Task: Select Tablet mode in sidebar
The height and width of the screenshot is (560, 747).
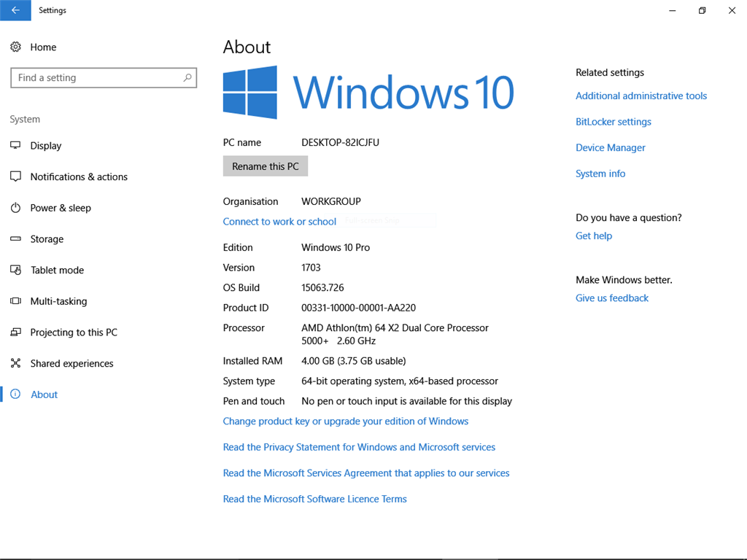Action: tap(57, 270)
